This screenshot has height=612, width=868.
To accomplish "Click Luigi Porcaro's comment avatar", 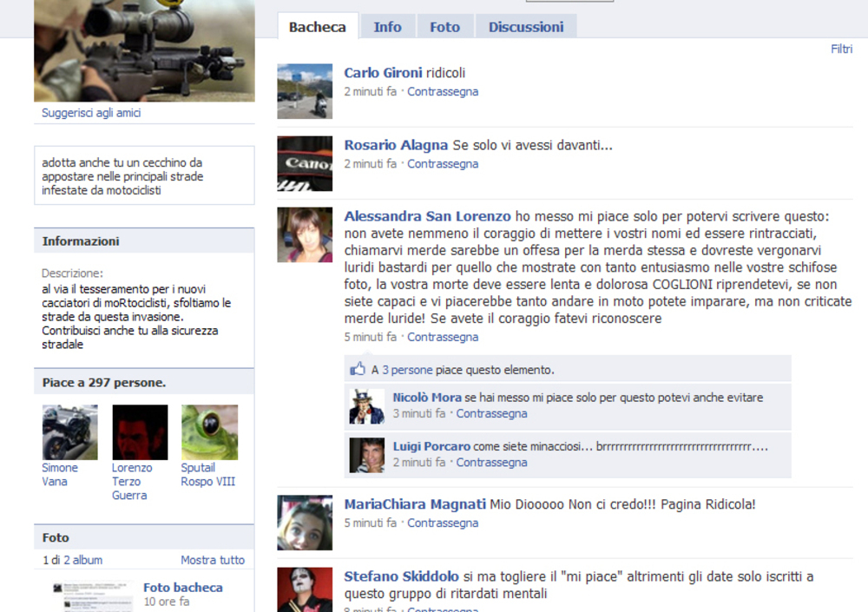I will point(366,455).
